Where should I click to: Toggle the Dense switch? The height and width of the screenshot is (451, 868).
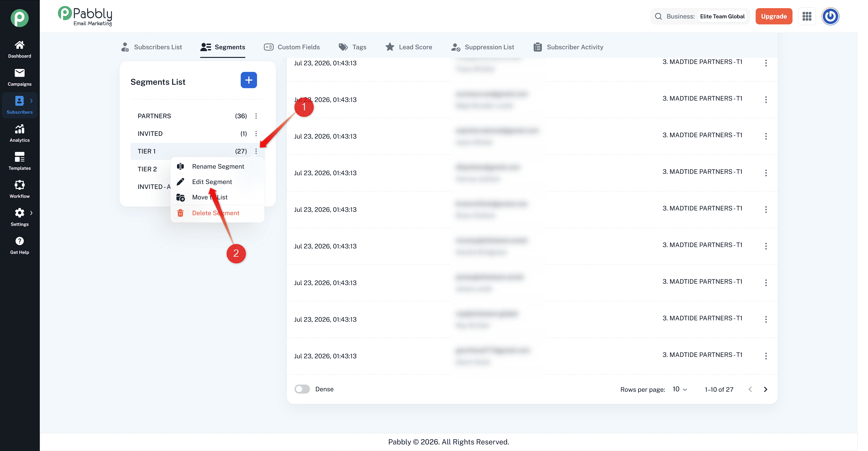[x=302, y=389]
